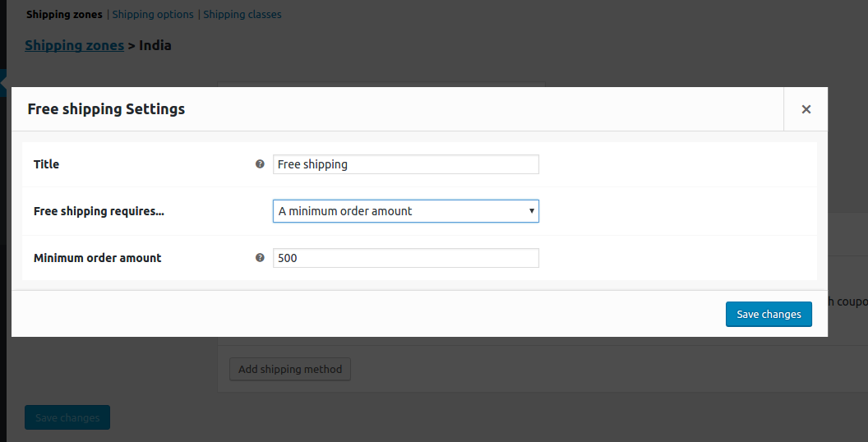Click the Free shipping requires label
868x442 pixels.
[99, 211]
